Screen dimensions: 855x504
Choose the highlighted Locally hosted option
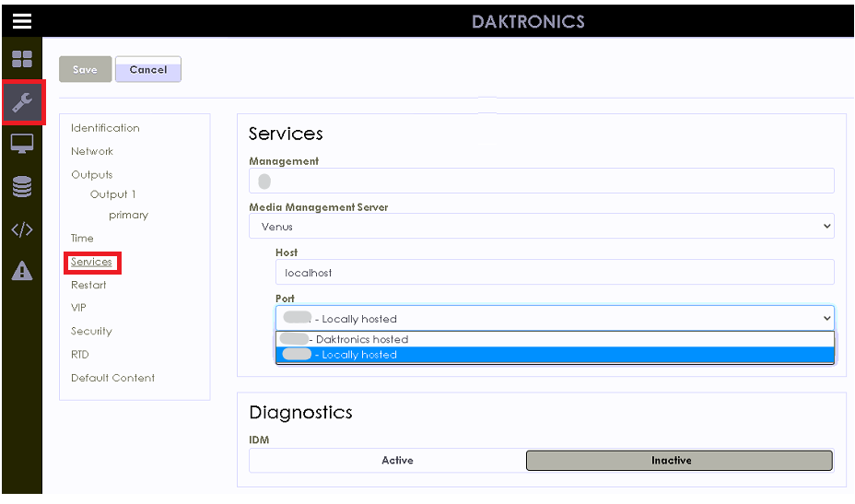pyautogui.click(x=554, y=355)
